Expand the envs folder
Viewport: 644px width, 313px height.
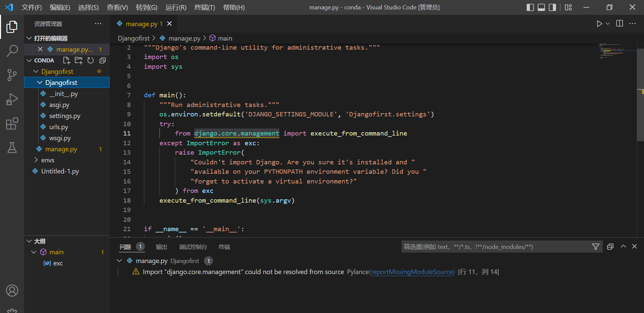point(36,160)
